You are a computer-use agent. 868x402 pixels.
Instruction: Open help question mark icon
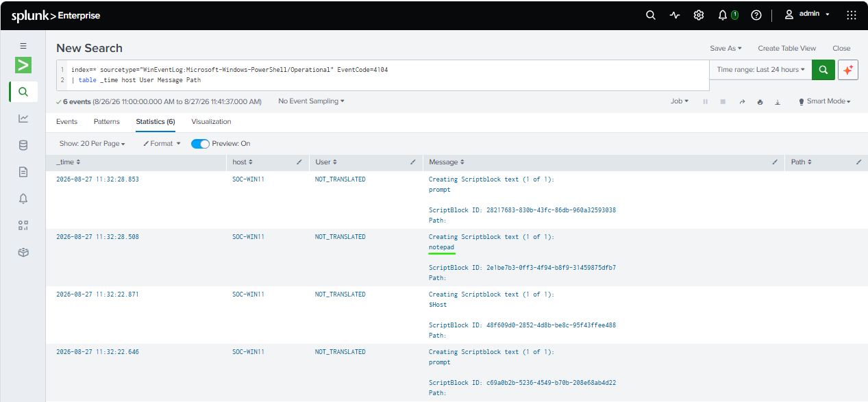[x=756, y=15]
